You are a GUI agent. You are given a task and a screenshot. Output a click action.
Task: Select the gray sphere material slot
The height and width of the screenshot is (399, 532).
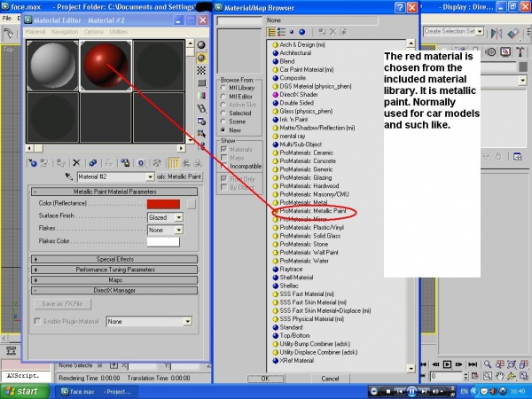click(x=52, y=66)
